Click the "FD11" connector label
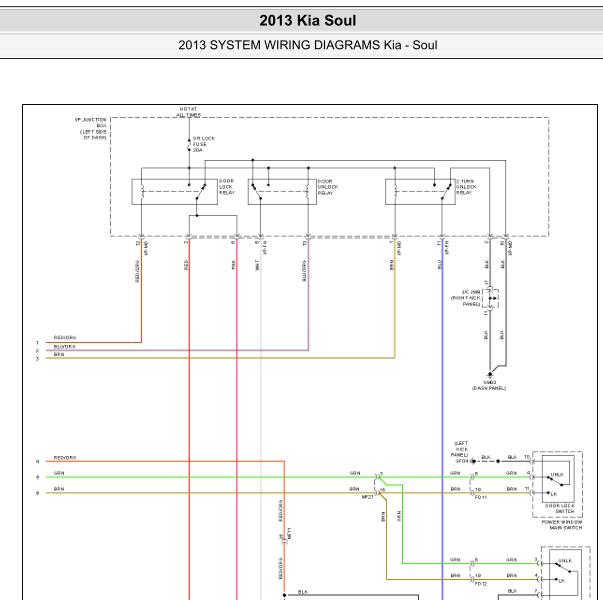 pos(481,497)
